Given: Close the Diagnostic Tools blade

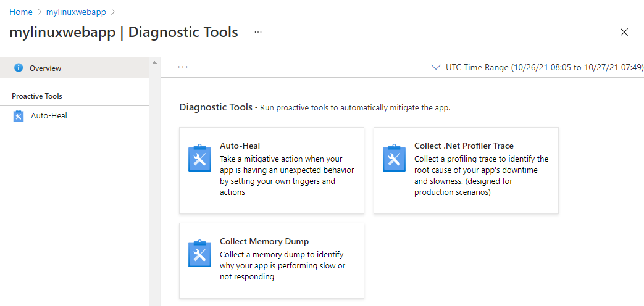Looking at the screenshot, I should coord(624,32).
